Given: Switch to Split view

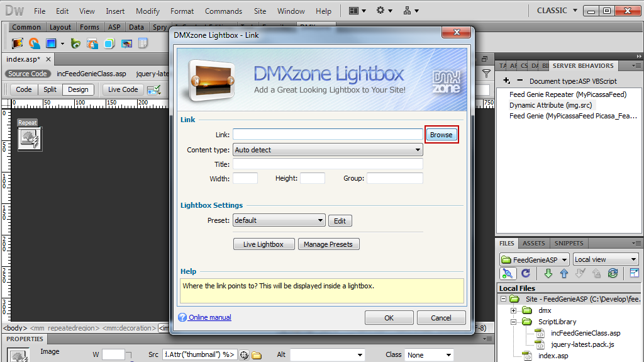Looking at the screenshot, I should tap(50, 89).
